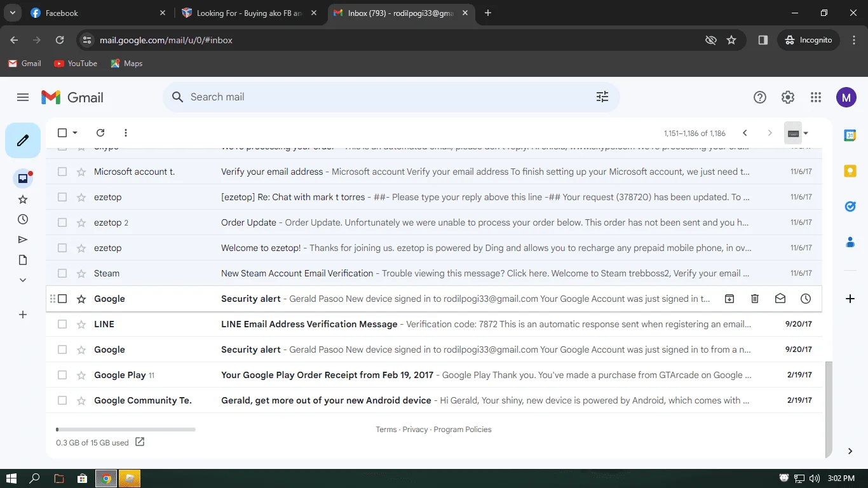Open File Explorer from taskbar
868x488 pixels.
coord(58,478)
